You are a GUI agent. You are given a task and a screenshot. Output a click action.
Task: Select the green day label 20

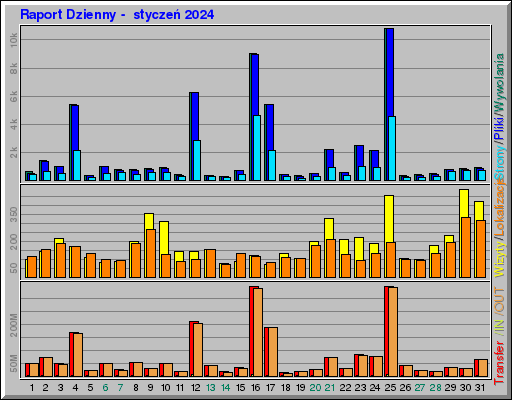coord(315,388)
